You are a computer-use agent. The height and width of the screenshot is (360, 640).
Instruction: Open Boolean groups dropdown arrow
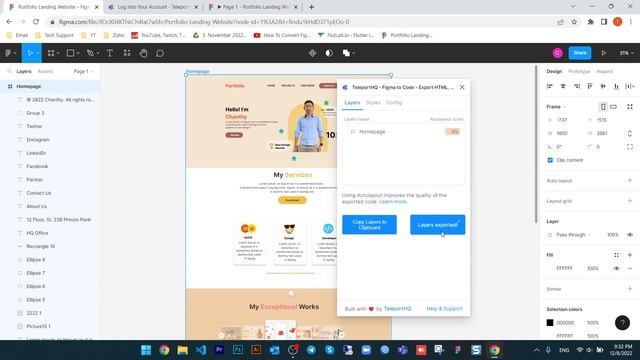(353, 53)
